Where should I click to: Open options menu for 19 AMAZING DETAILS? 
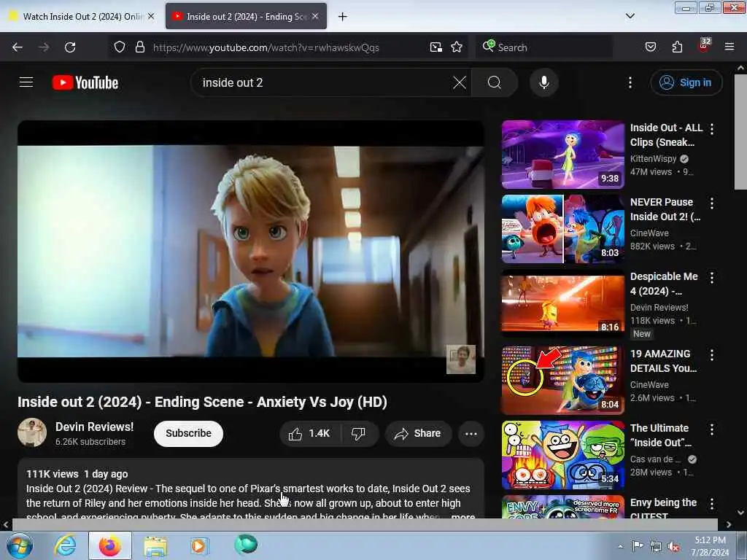click(712, 355)
